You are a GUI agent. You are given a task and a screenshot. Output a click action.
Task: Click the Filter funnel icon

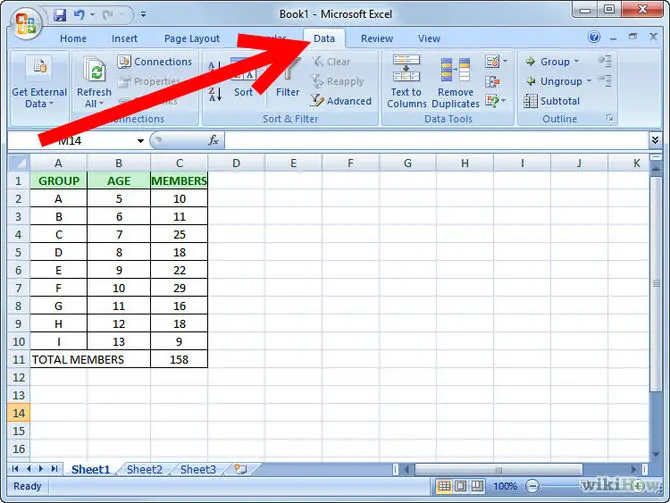pos(288,72)
